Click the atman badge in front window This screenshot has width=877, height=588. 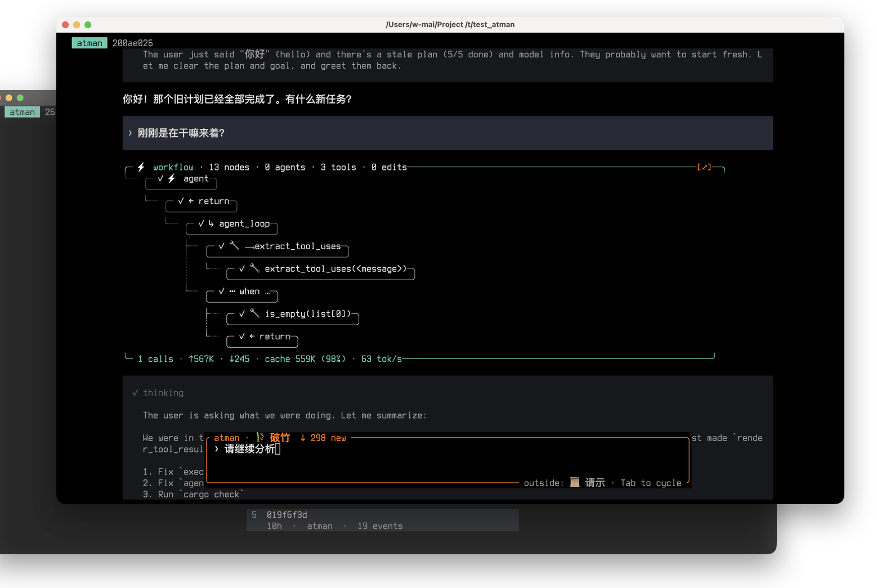(x=90, y=43)
